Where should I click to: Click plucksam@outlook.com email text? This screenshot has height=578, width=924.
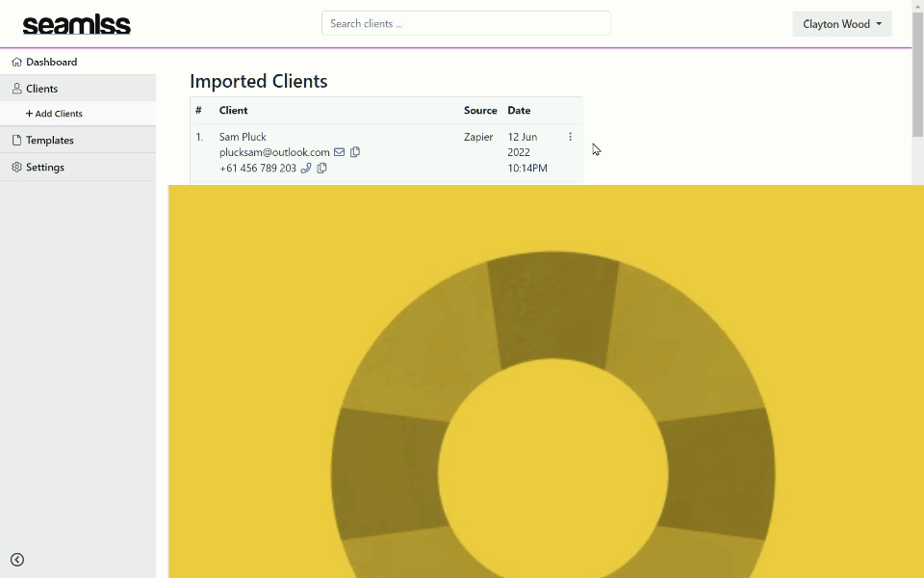(x=274, y=152)
